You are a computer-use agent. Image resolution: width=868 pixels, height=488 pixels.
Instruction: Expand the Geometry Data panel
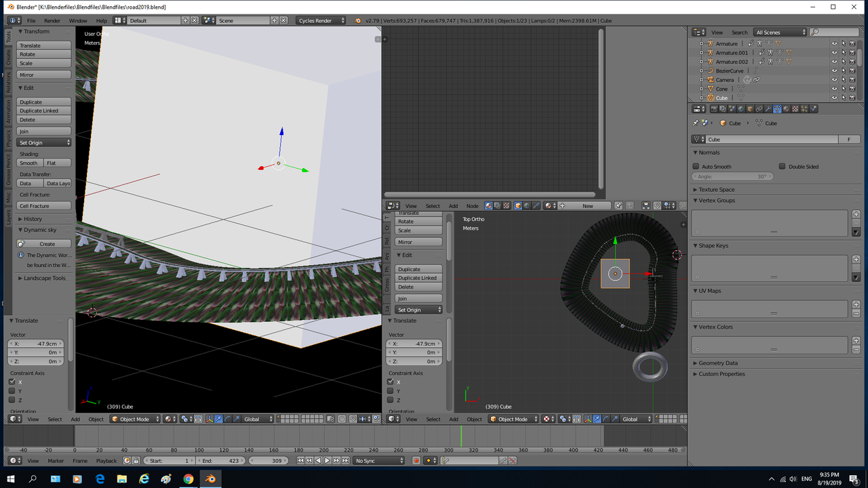coord(717,363)
